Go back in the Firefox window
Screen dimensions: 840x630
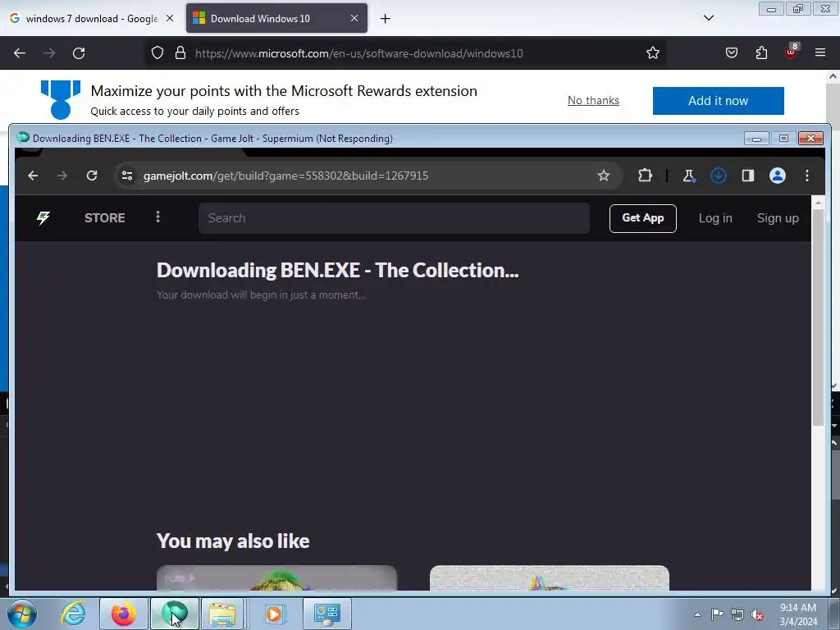click(20, 53)
